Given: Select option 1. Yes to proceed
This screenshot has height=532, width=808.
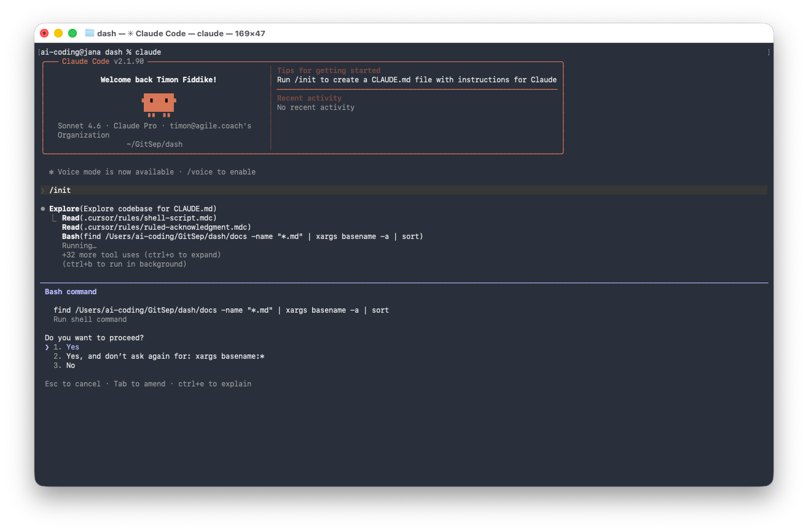Looking at the screenshot, I should (x=73, y=347).
